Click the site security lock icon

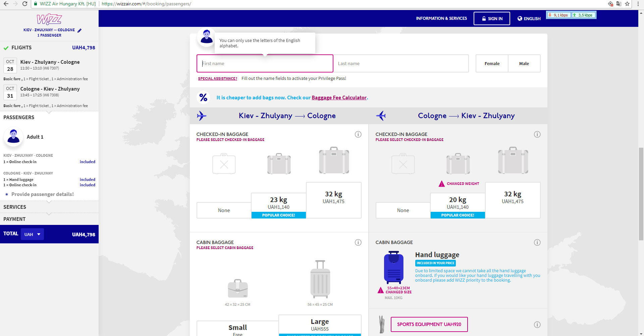pyautogui.click(x=36, y=4)
